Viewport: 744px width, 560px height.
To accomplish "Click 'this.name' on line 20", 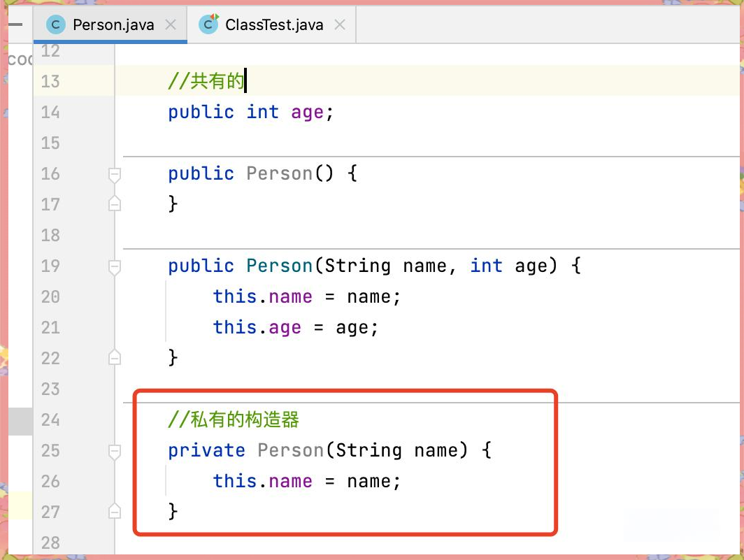I will coord(262,296).
